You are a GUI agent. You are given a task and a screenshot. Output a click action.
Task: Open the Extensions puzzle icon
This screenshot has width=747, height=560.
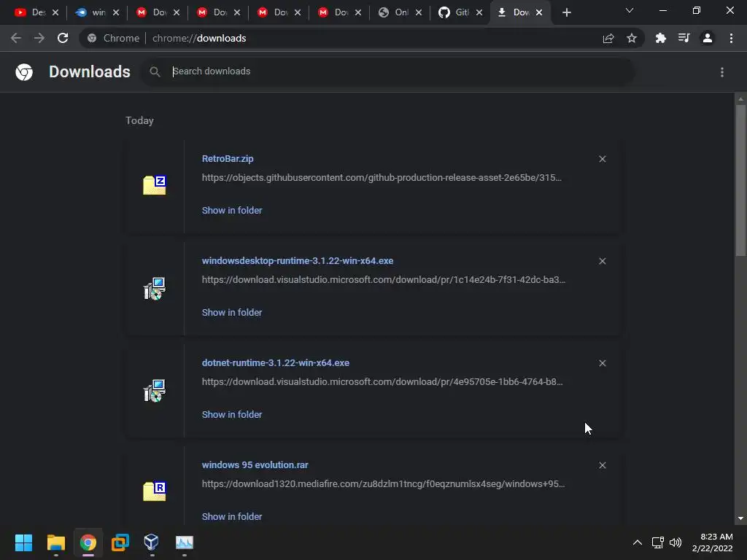click(x=661, y=38)
